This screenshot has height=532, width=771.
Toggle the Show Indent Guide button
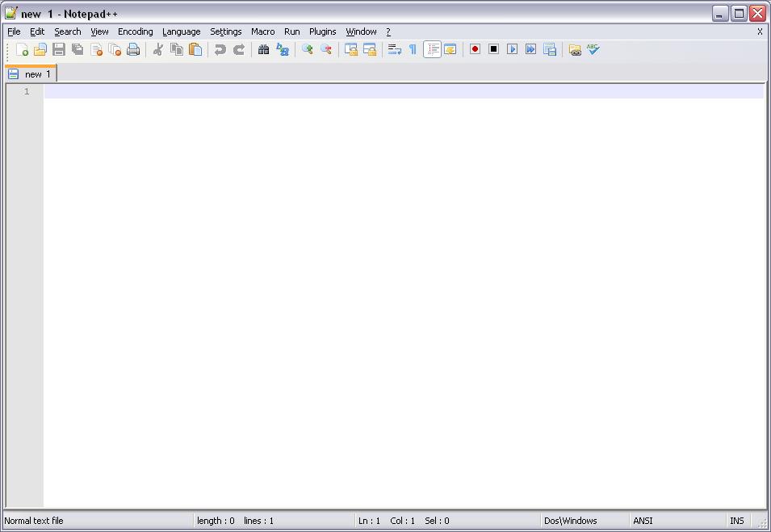(x=432, y=49)
